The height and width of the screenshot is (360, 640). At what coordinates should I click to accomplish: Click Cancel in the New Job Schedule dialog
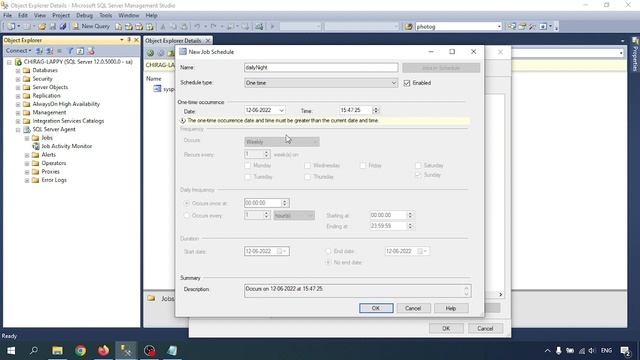(413, 308)
